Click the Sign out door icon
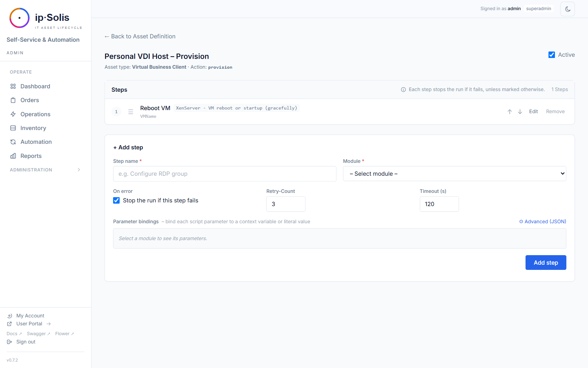Screen dimensions: 588x368 tap(9, 342)
